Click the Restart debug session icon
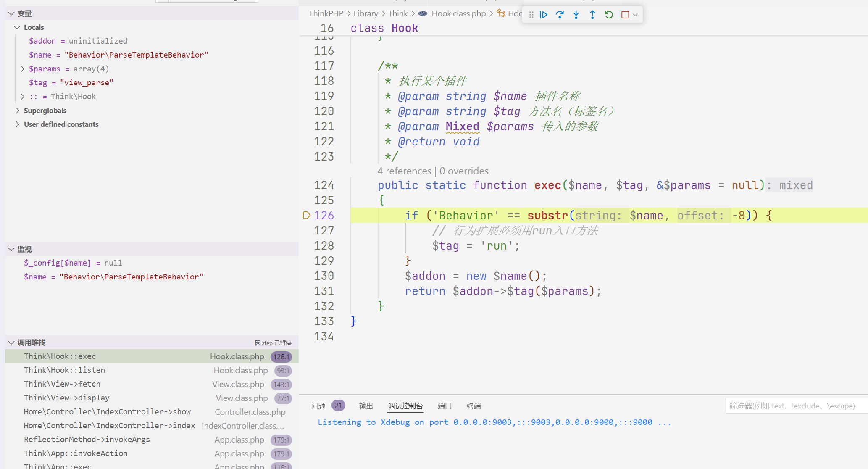The width and height of the screenshot is (868, 469). point(609,15)
